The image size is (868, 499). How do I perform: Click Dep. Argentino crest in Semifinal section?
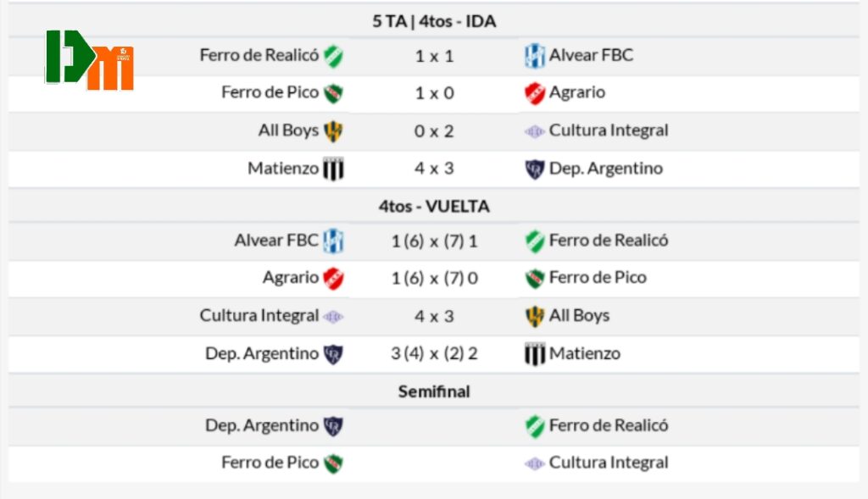[x=333, y=426]
